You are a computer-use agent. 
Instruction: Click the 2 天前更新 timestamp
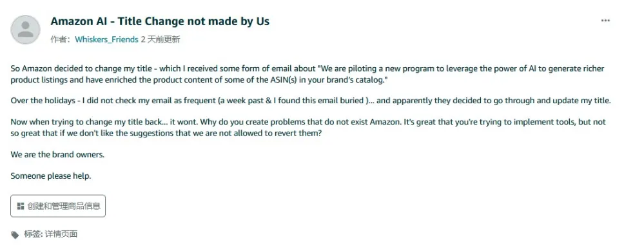click(160, 39)
